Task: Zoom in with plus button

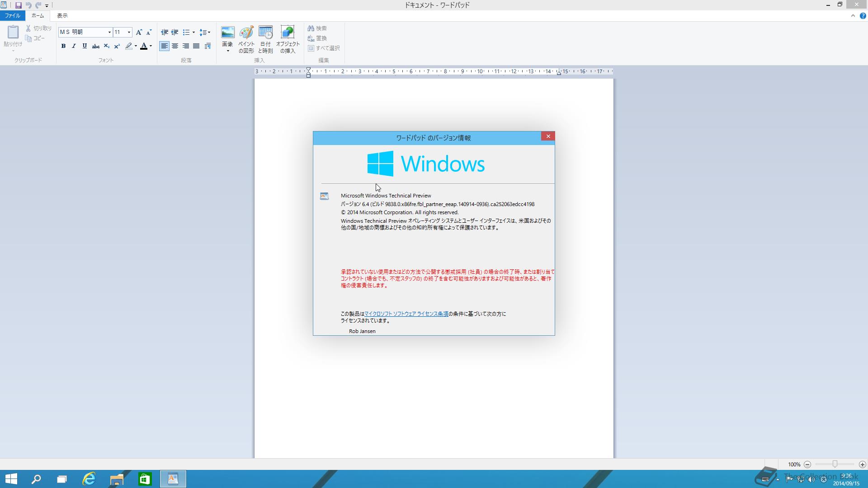Action: pyautogui.click(x=863, y=464)
